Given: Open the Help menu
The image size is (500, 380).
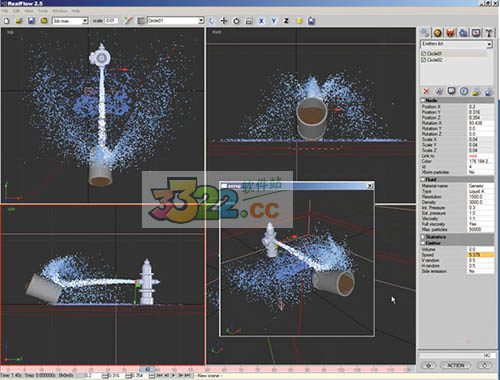Looking at the screenshot, I should click(76, 11).
